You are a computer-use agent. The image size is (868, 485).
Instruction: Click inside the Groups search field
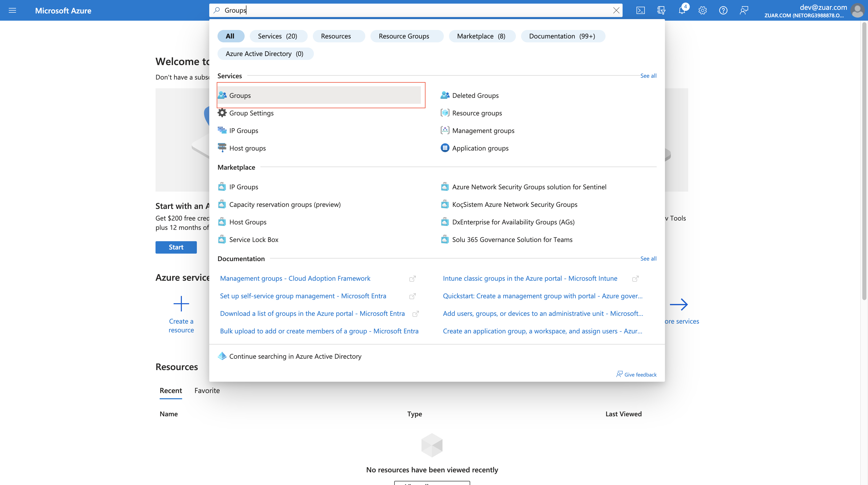tap(416, 10)
